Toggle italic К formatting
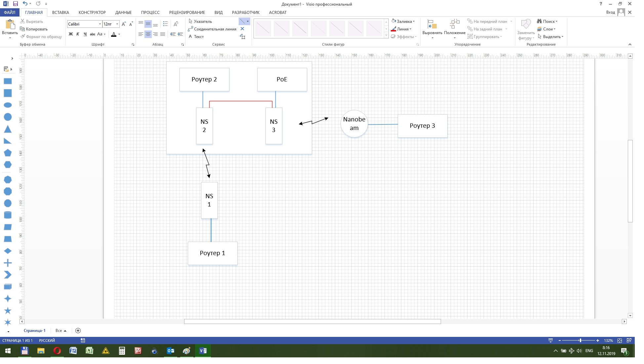 coord(78,34)
